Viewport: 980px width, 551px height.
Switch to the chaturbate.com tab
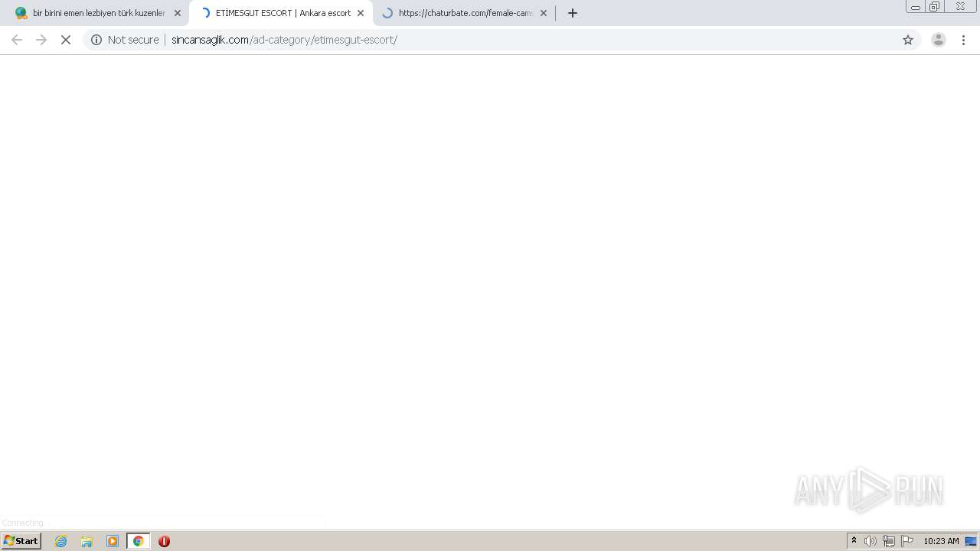pos(464,13)
